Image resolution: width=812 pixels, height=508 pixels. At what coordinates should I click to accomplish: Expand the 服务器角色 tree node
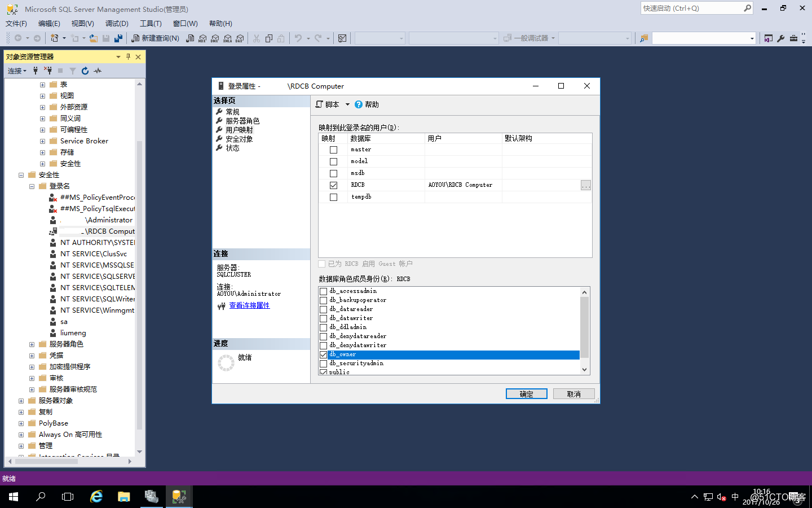(32, 344)
